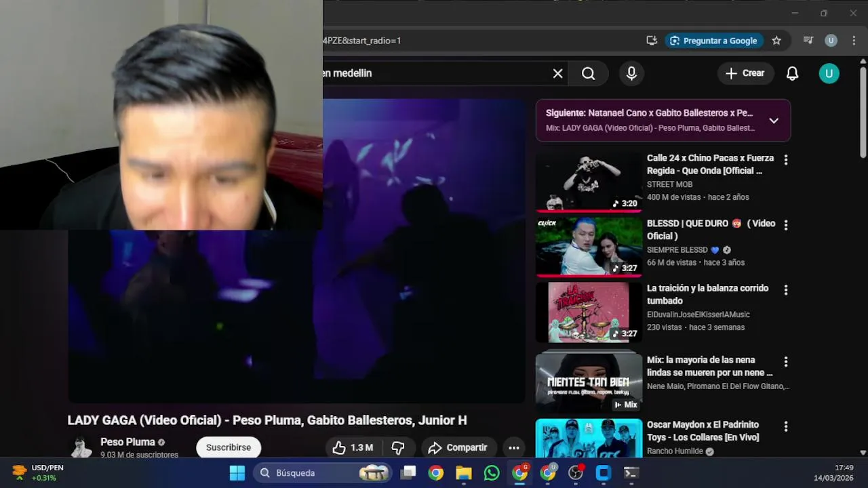Screen dimensions: 868x488
Task: Open Peso Pluma channel avatar
Action: [81, 447]
